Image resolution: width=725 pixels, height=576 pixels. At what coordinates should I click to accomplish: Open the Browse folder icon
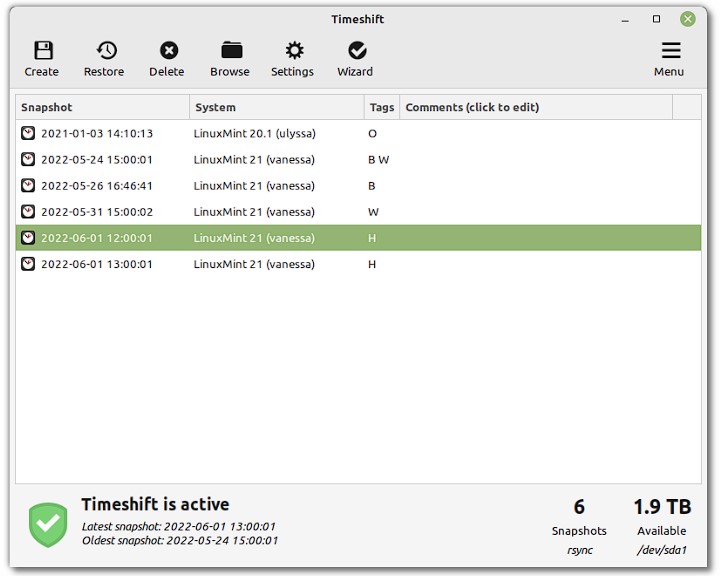point(232,50)
